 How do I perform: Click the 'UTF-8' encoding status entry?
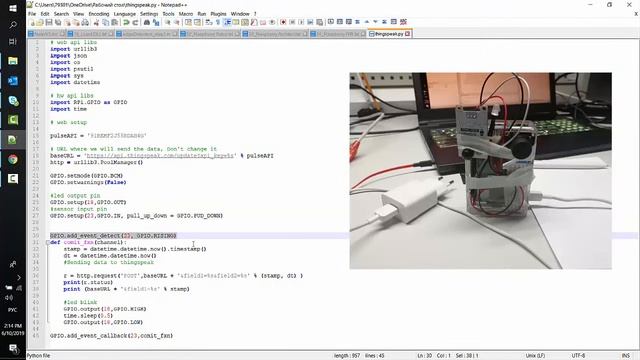pyautogui.click(x=578, y=356)
